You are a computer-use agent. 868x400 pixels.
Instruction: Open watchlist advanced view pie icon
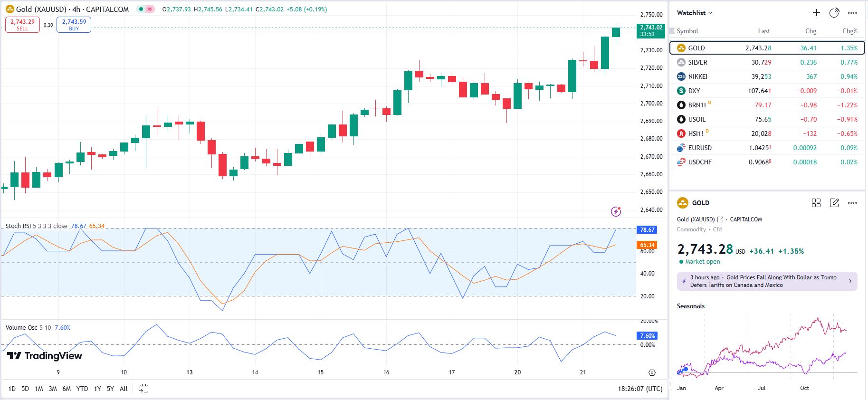834,13
